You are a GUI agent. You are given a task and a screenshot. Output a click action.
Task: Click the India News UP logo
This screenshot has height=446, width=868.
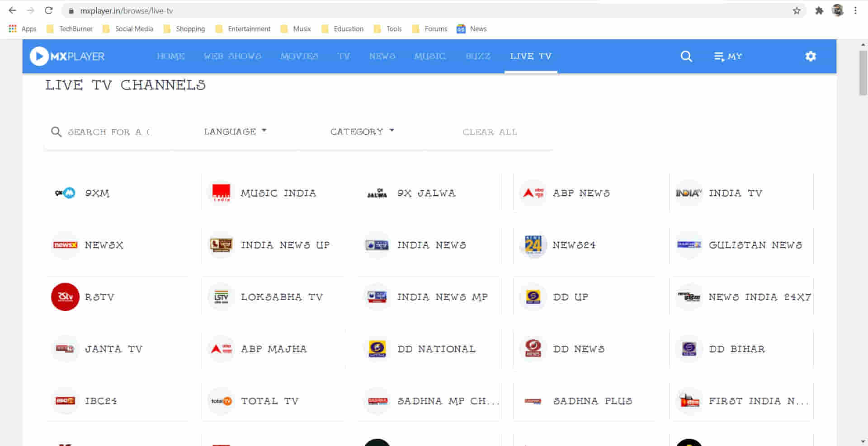tap(221, 245)
